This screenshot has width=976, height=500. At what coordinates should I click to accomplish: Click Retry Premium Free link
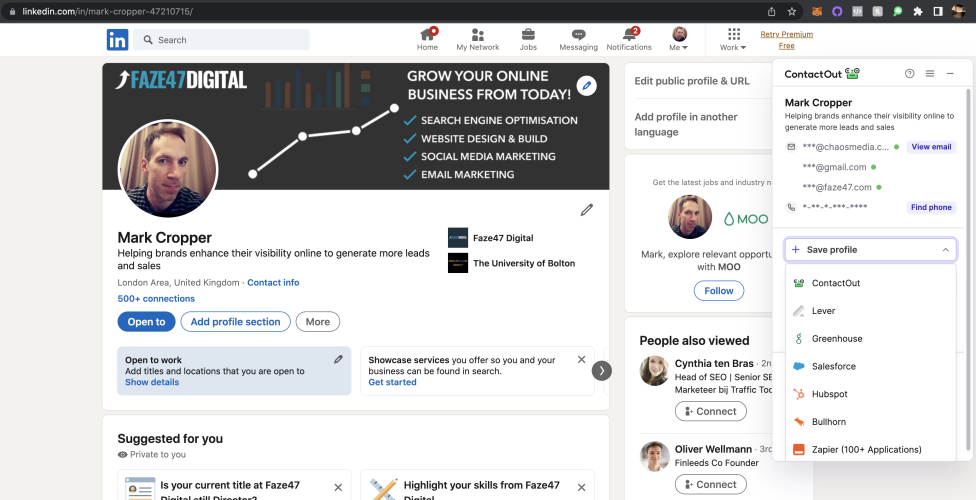pyautogui.click(x=786, y=40)
